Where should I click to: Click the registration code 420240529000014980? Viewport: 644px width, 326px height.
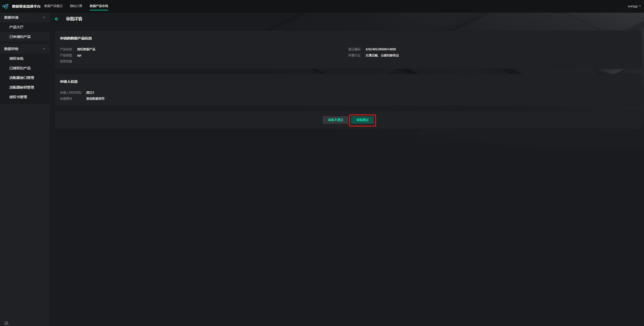pos(381,49)
